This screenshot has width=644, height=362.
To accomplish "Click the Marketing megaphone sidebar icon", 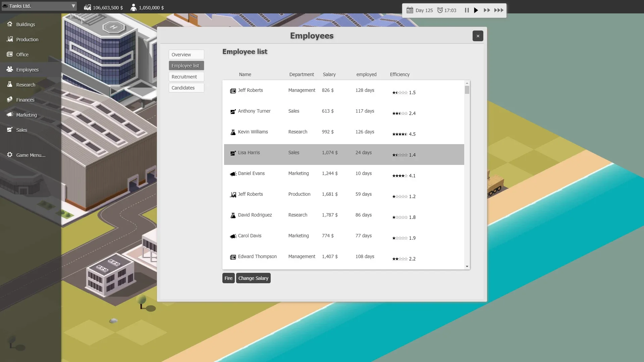I will point(10,115).
